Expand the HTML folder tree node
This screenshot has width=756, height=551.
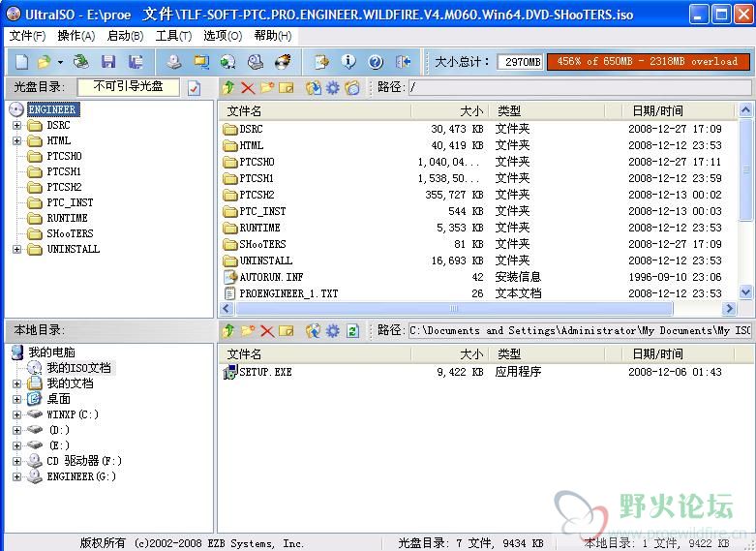pyautogui.click(x=16, y=140)
